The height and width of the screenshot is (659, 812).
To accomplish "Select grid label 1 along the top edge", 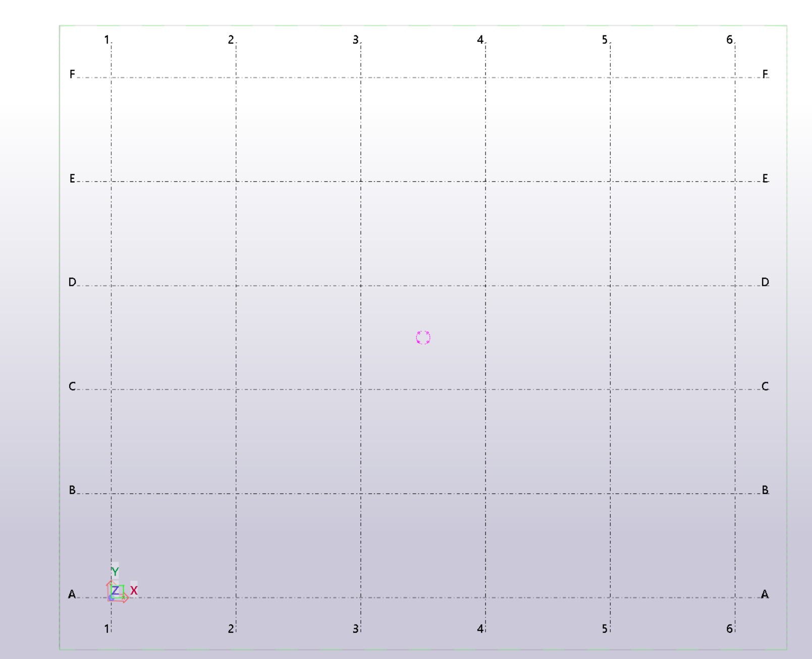I will pos(107,39).
